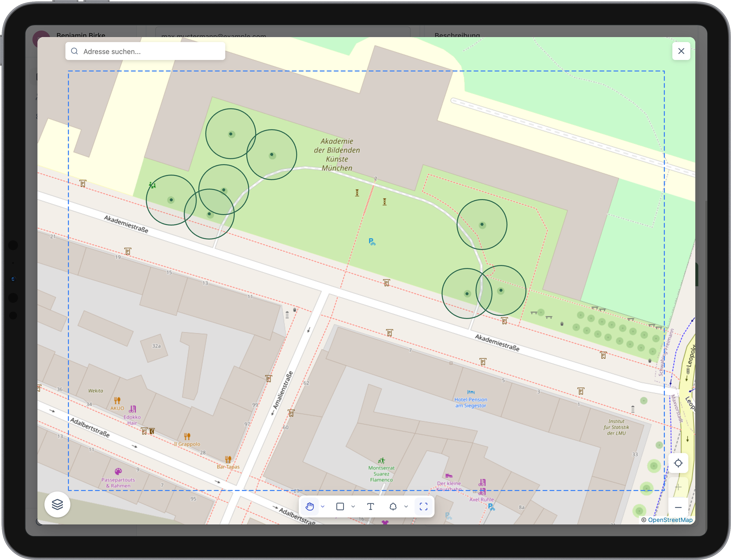731x560 pixels.
Task: Select the hand pan tool
Action: click(x=310, y=506)
